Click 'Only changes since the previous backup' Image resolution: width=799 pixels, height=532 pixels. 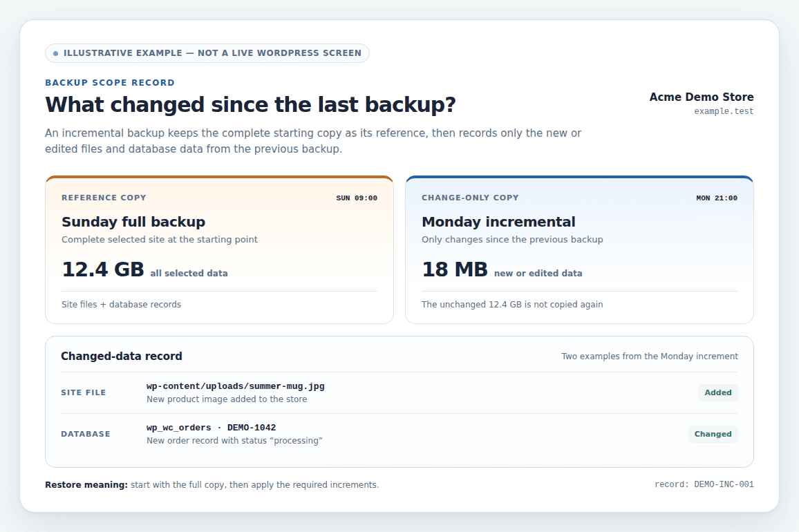[x=512, y=240]
